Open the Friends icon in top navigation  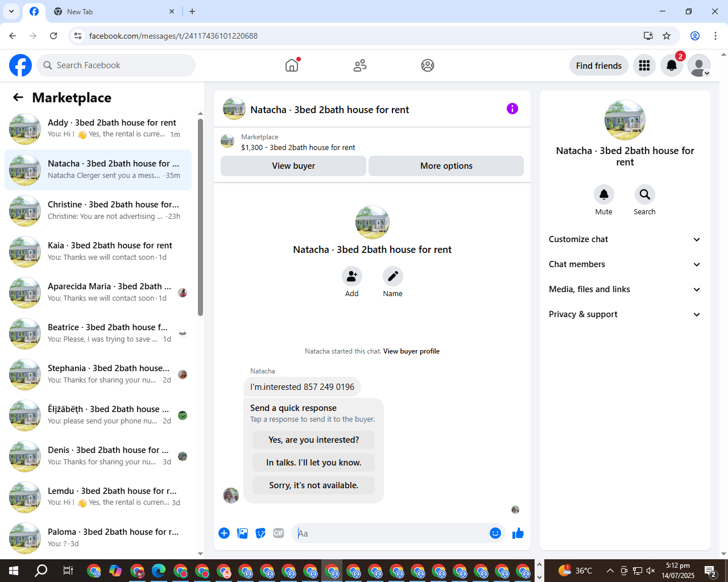360,65
